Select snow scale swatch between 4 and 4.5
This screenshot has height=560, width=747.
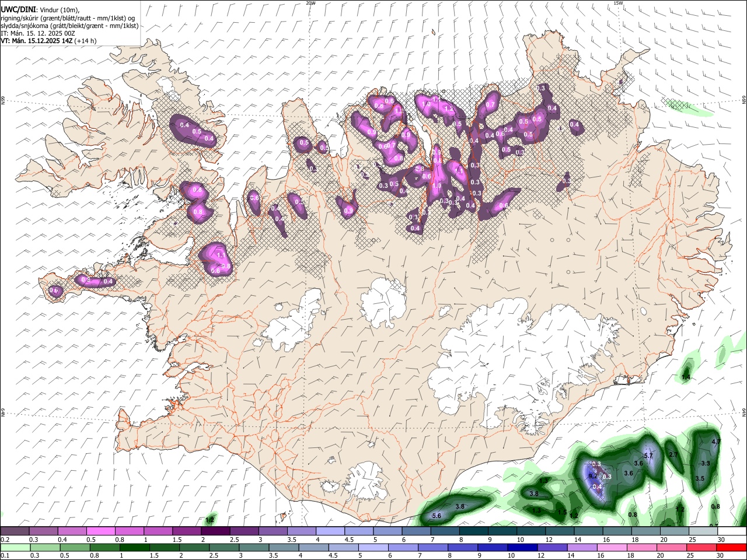click(330, 531)
